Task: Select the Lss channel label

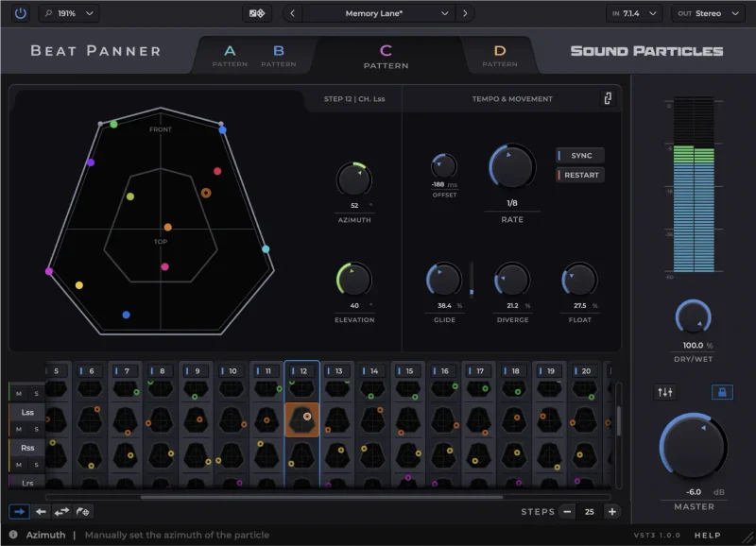Action: click(x=27, y=412)
